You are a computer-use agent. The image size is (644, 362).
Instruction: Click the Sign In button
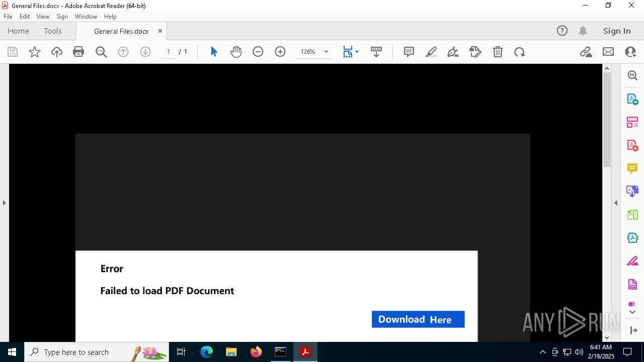tap(617, 31)
